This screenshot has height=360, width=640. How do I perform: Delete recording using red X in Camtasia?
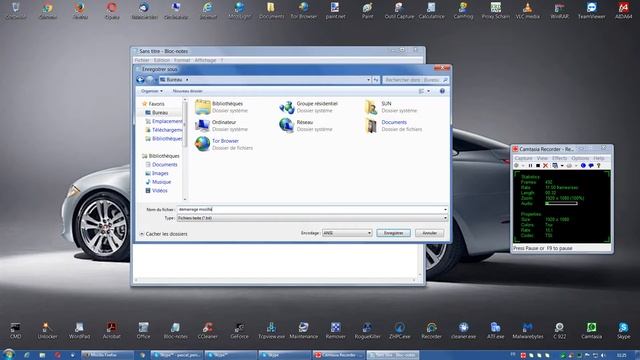point(545,166)
